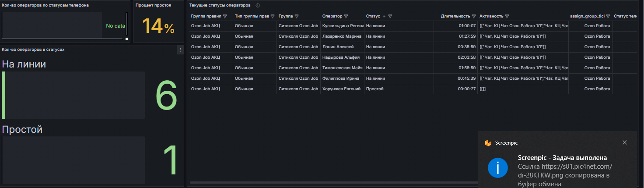The image size is (644, 188).
Task: Click the Screenpic notification info icon
Action: (498, 168)
